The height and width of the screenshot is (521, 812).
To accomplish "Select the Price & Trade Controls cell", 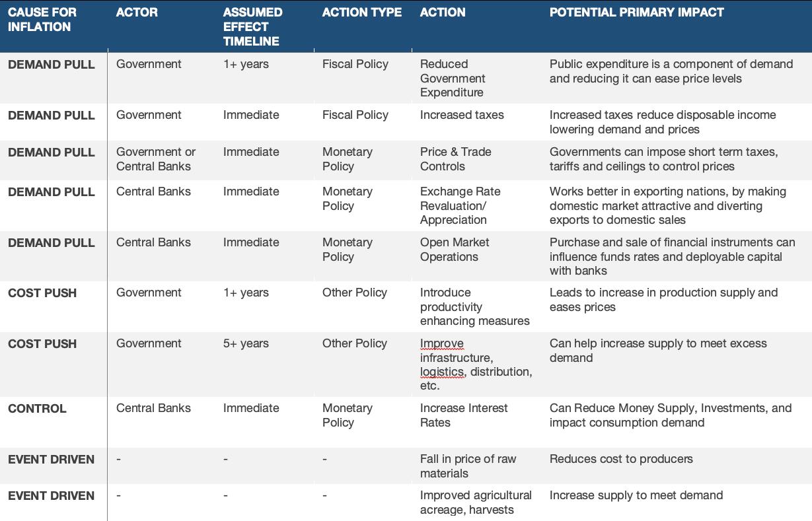I will (456, 159).
